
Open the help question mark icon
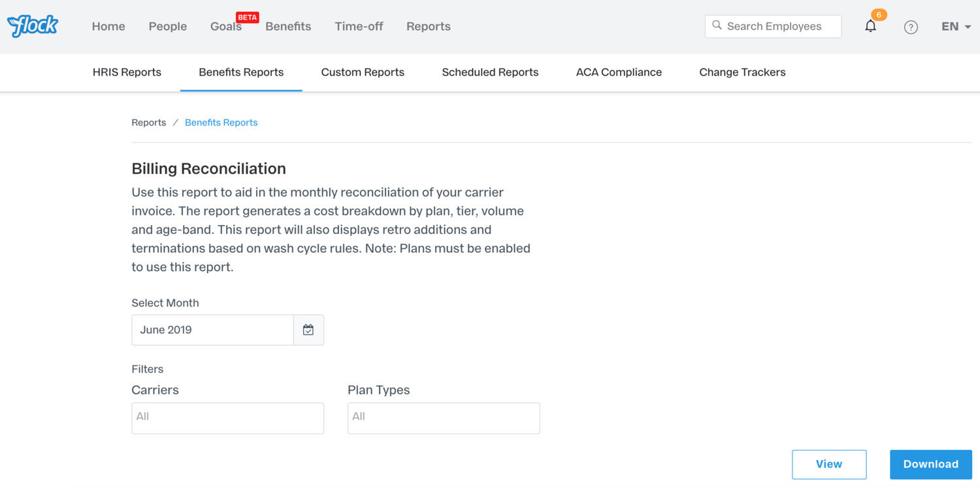click(x=911, y=27)
